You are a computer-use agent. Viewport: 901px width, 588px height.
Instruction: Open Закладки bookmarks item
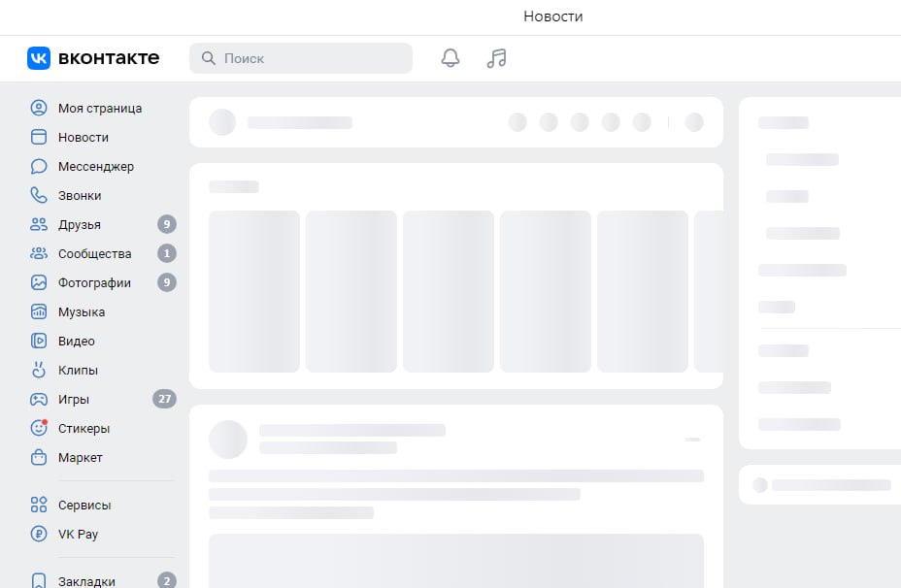pyautogui.click(x=86, y=581)
